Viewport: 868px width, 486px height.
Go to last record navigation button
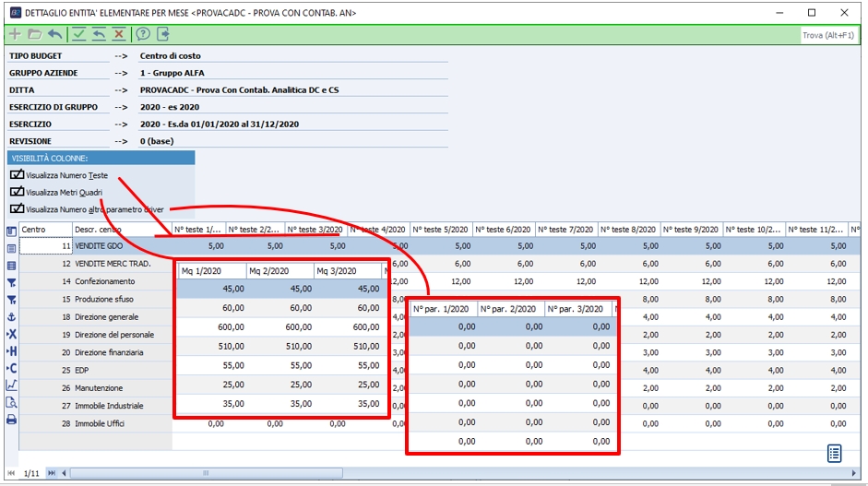pos(52,473)
